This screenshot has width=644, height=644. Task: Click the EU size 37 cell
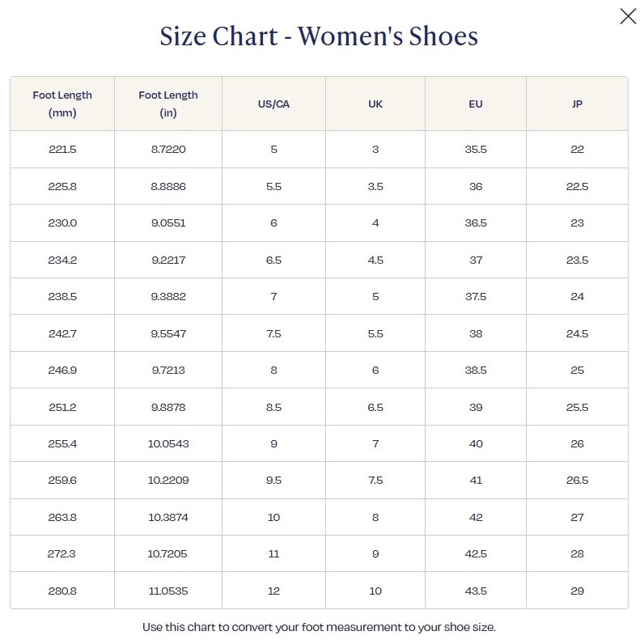click(x=476, y=260)
